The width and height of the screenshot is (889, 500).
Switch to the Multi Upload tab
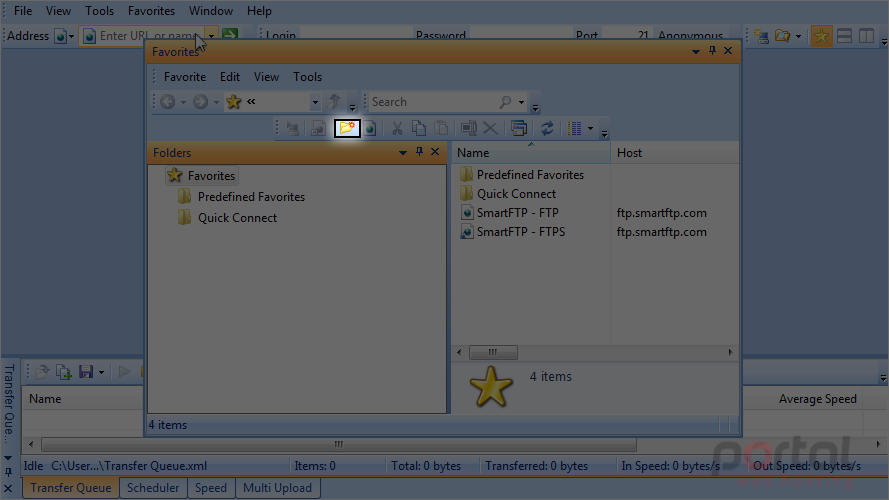coord(277,488)
